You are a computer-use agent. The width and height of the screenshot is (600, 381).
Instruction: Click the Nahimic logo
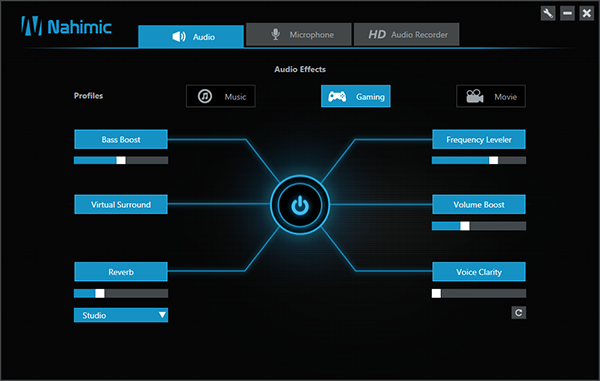coord(66,26)
